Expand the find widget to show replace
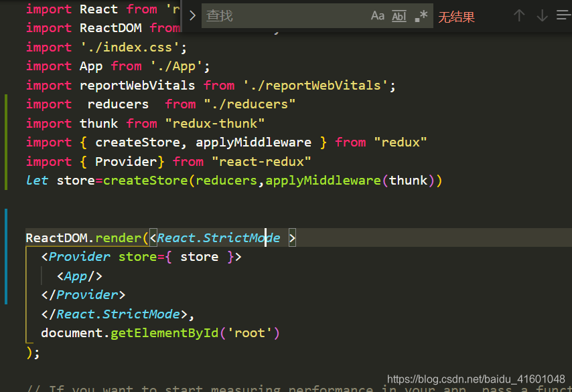The image size is (572, 392). click(192, 14)
